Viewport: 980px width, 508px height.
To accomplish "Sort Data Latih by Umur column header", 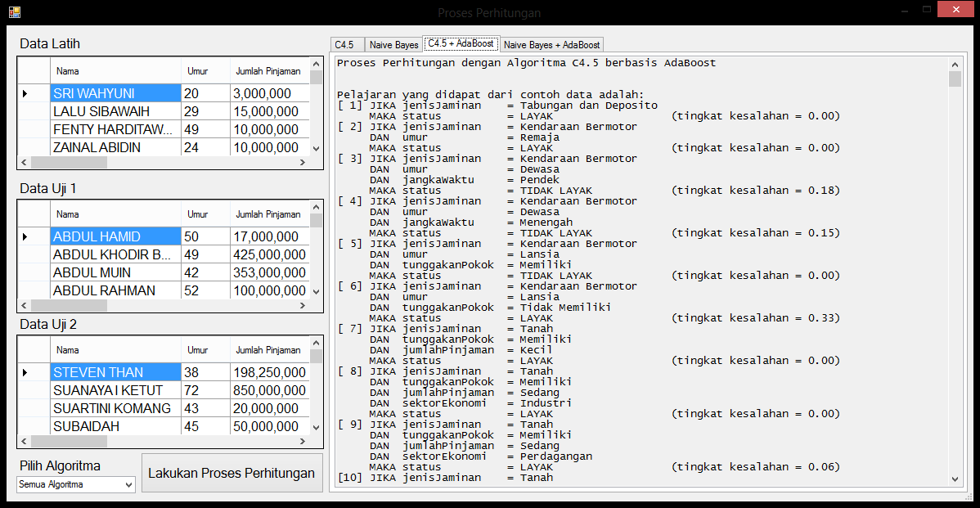I will (197, 71).
